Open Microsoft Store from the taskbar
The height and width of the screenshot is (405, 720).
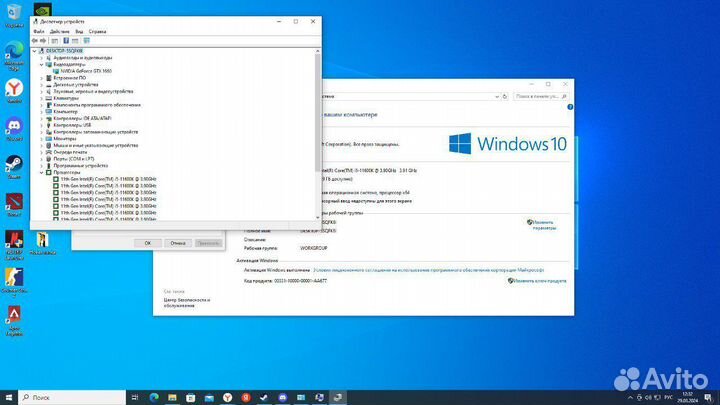(x=191, y=398)
